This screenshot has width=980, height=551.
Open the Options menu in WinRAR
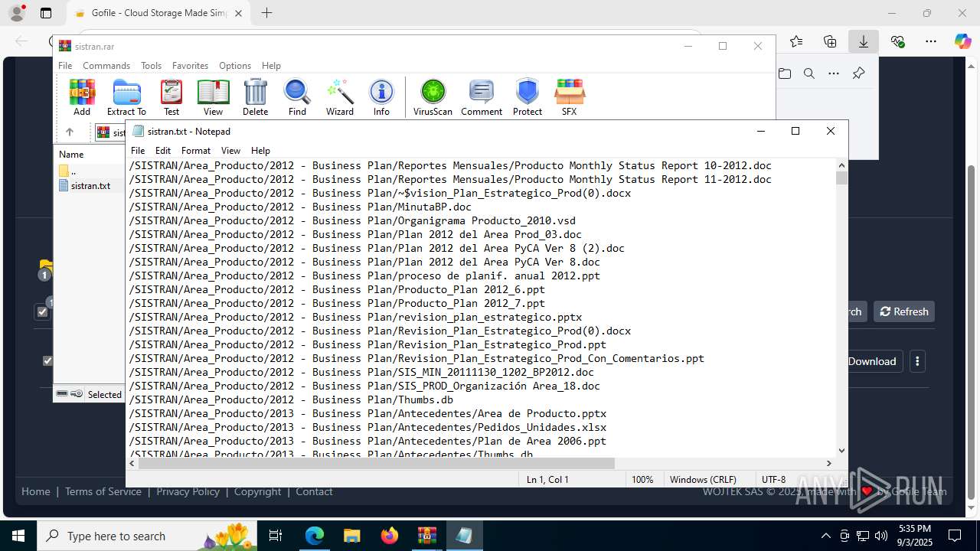click(235, 66)
